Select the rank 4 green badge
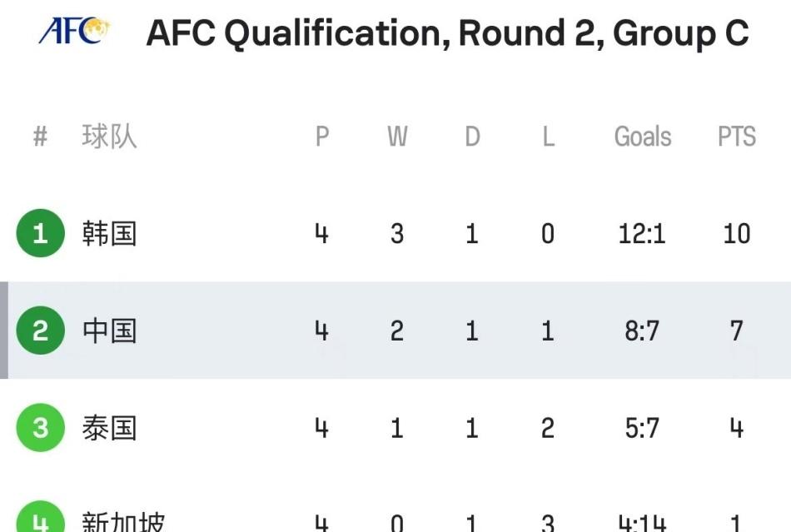This screenshot has height=532, width=791. click(40, 516)
